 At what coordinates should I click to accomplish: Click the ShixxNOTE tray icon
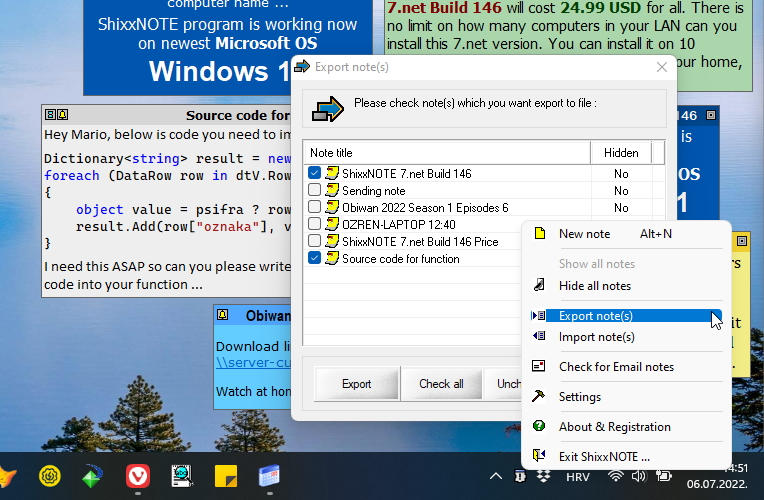520,476
